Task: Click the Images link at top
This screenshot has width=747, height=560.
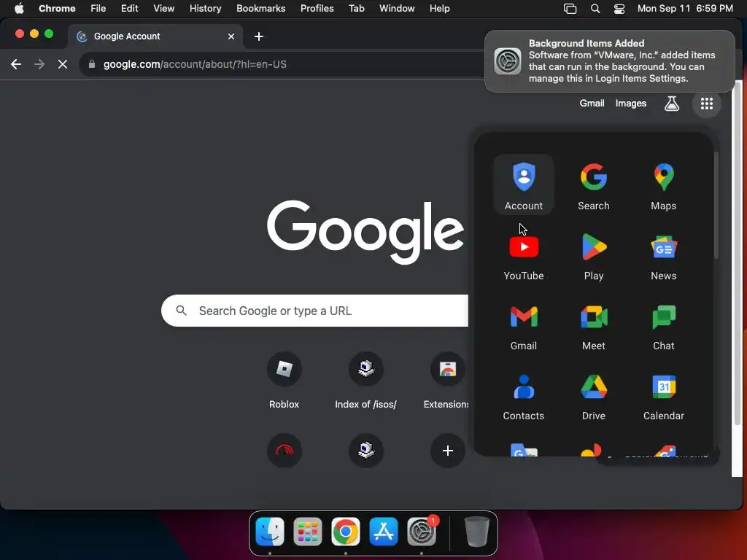Action: (631, 104)
